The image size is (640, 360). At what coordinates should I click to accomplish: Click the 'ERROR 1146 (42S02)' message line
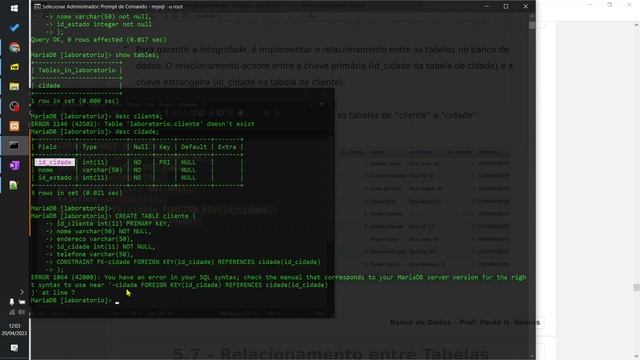point(142,124)
